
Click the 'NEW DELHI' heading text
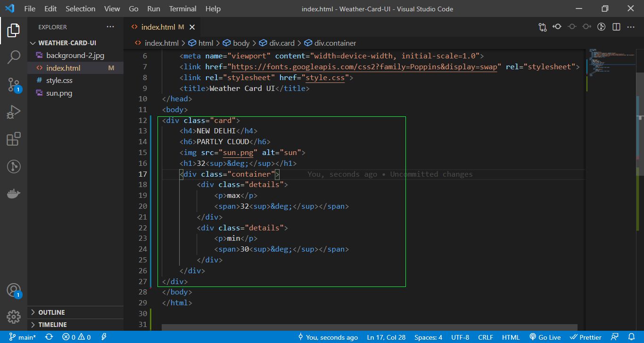pos(216,131)
